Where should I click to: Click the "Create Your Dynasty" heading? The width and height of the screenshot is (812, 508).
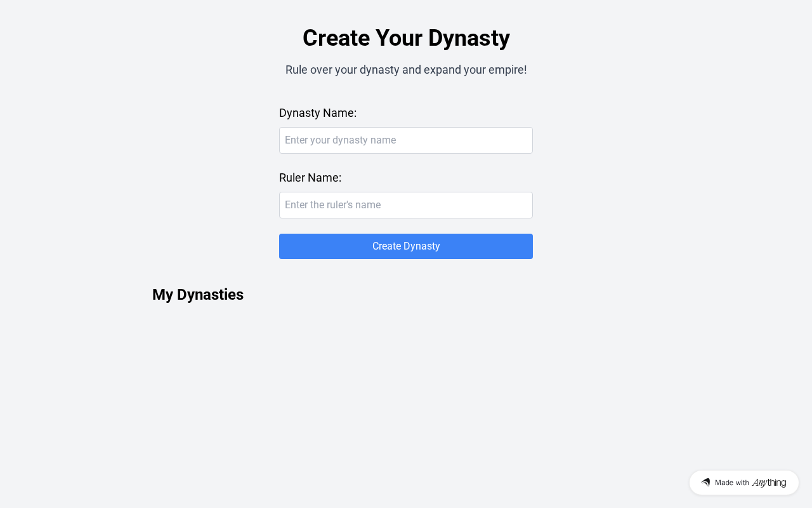406,38
